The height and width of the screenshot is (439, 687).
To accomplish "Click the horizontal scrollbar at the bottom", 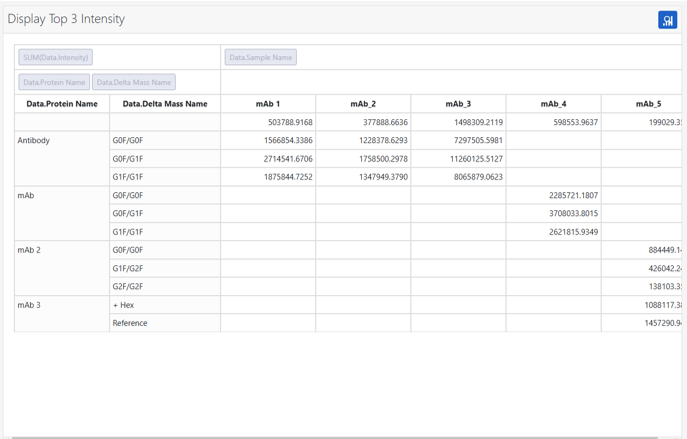I will tap(335, 437).
